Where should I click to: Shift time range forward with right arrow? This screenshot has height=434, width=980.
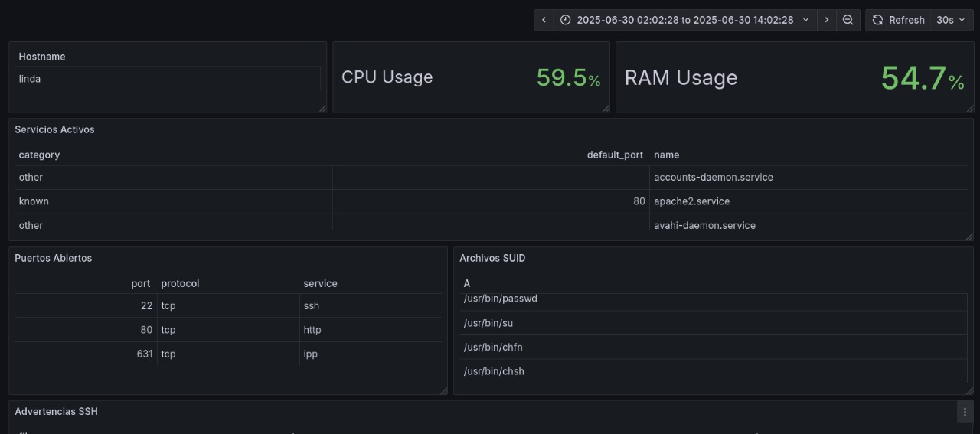pos(827,20)
